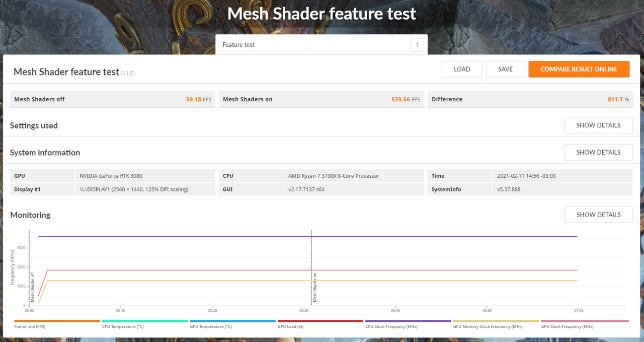Click the Mesh Shader on chart marker

315,287
